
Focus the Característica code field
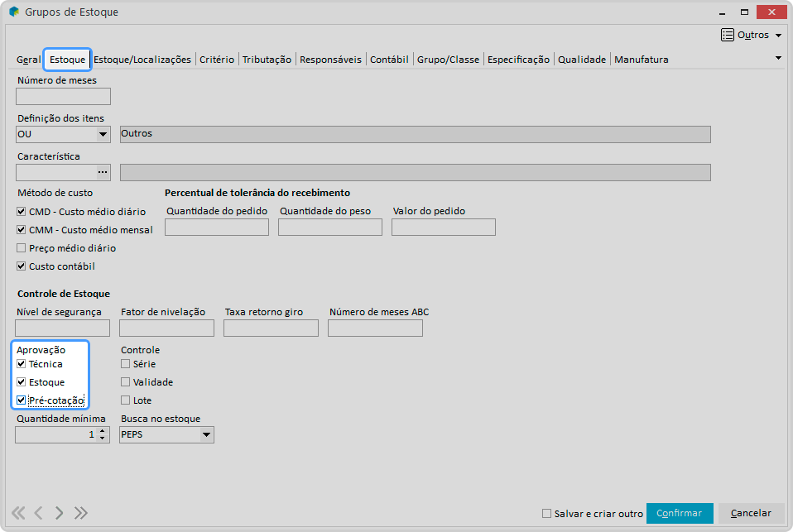[56, 172]
